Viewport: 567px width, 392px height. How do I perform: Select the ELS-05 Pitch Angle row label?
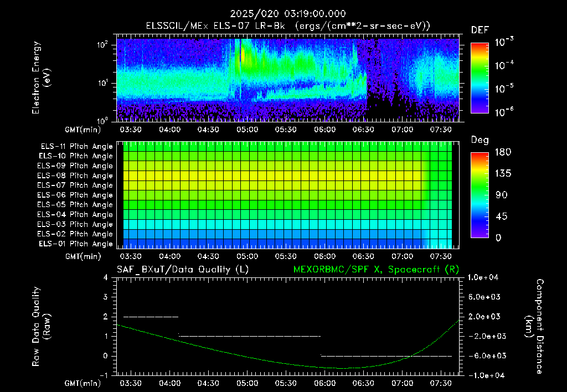coord(75,205)
